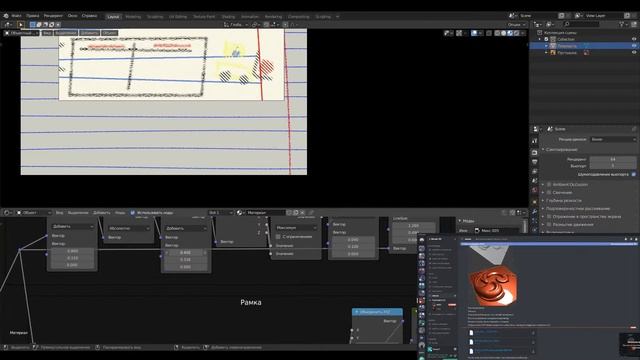Toggle viewport overlays icon
Screen dimensions: 640x360
coord(474,33)
